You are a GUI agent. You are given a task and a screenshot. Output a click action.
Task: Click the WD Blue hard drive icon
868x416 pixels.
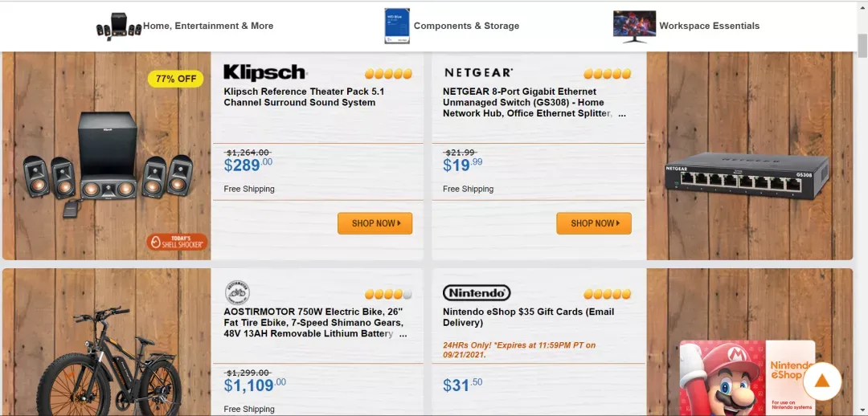point(397,26)
